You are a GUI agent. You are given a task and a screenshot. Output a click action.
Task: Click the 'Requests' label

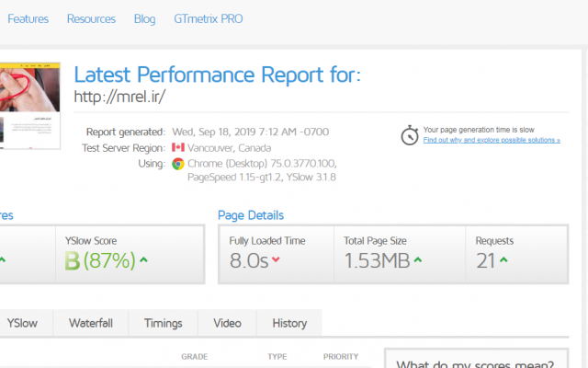coord(494,241)
